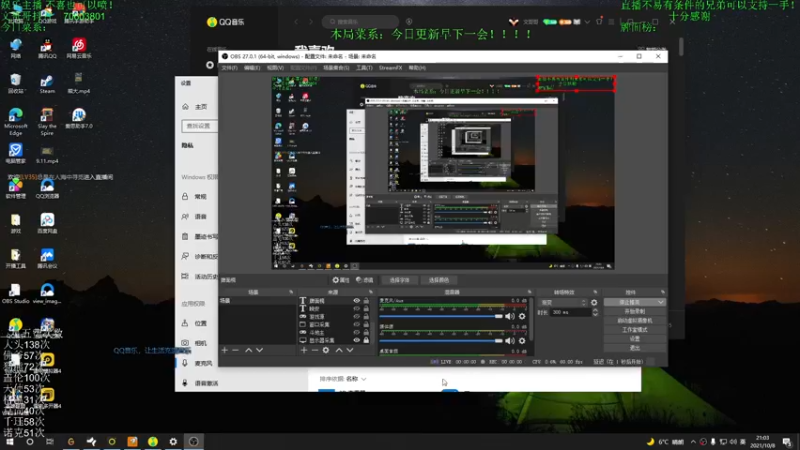This screenshot has width=800, height=450.
Task: Add a new scene with the plus icon
Action: tap(224, 350)
